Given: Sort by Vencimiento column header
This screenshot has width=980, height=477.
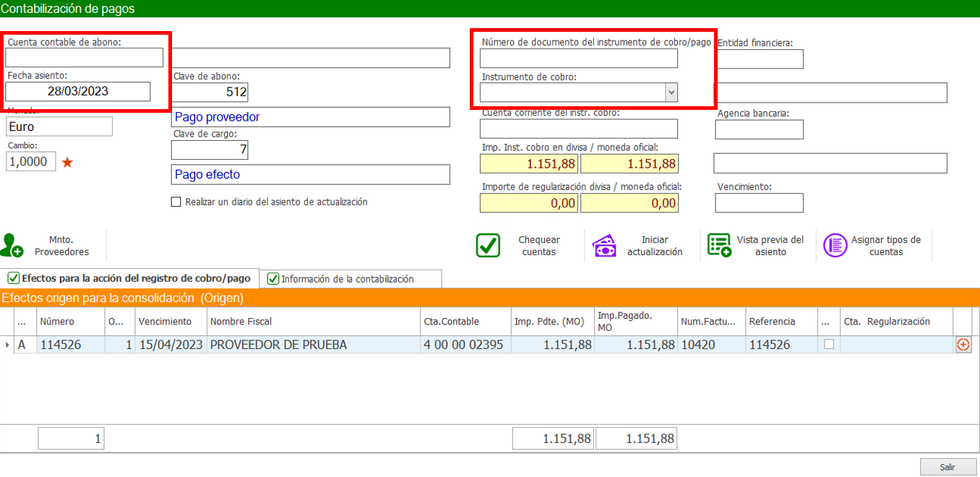Looking at the screenshot, I should point(165,322).
